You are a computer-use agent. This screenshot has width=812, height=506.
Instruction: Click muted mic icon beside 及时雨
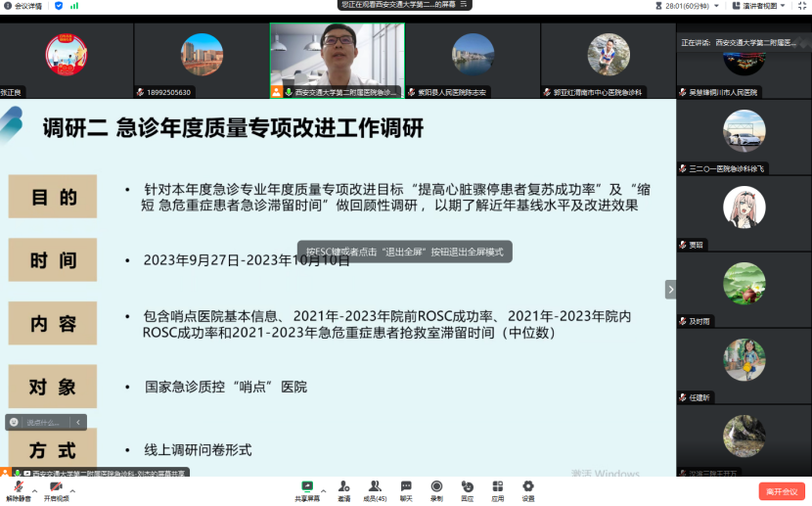click(x=683, y=321)
